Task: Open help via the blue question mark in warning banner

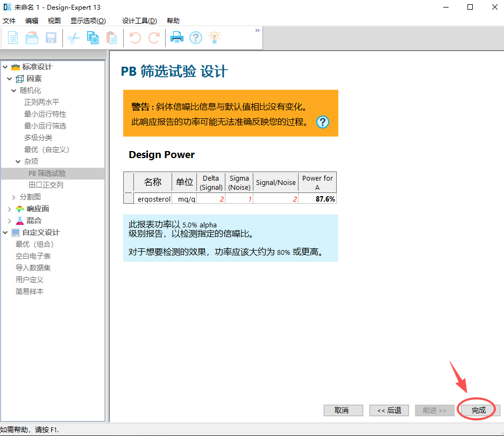Action: tap(322, 123)
